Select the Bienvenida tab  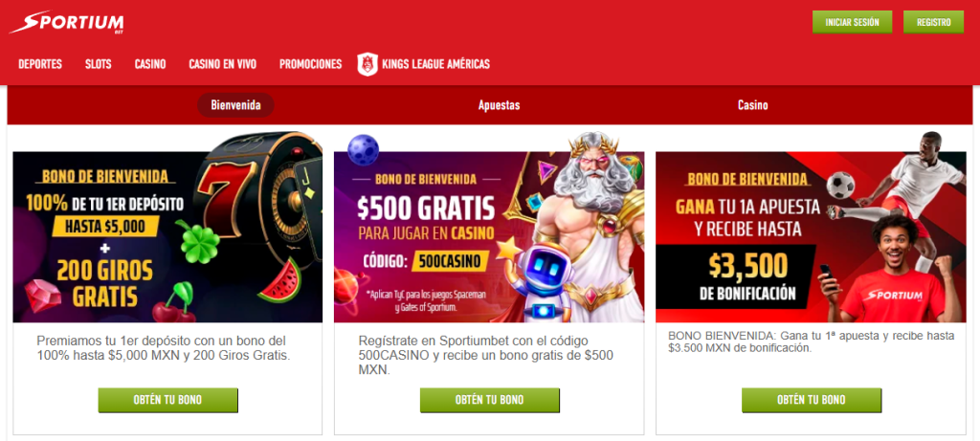(x=235, y=105)
